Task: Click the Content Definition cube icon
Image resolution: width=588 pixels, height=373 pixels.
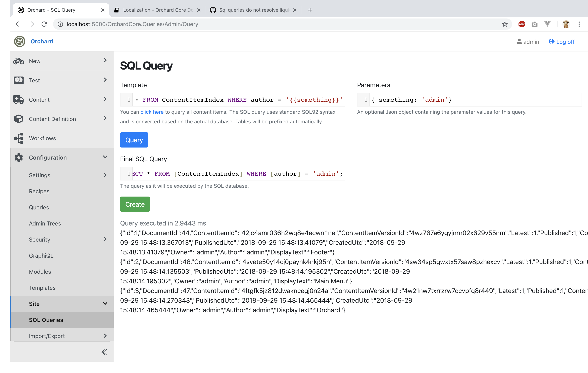Action: (18, 119)
